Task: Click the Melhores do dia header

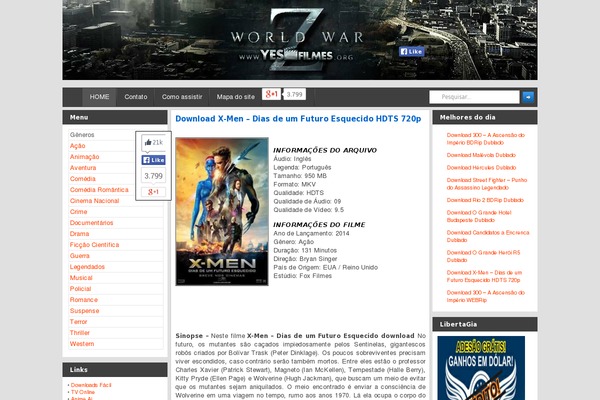Action: click(485, 118)
